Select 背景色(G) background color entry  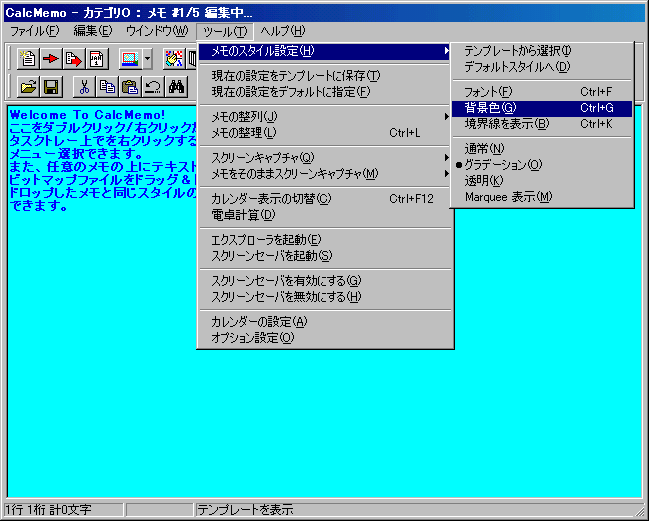coord(542,108)
